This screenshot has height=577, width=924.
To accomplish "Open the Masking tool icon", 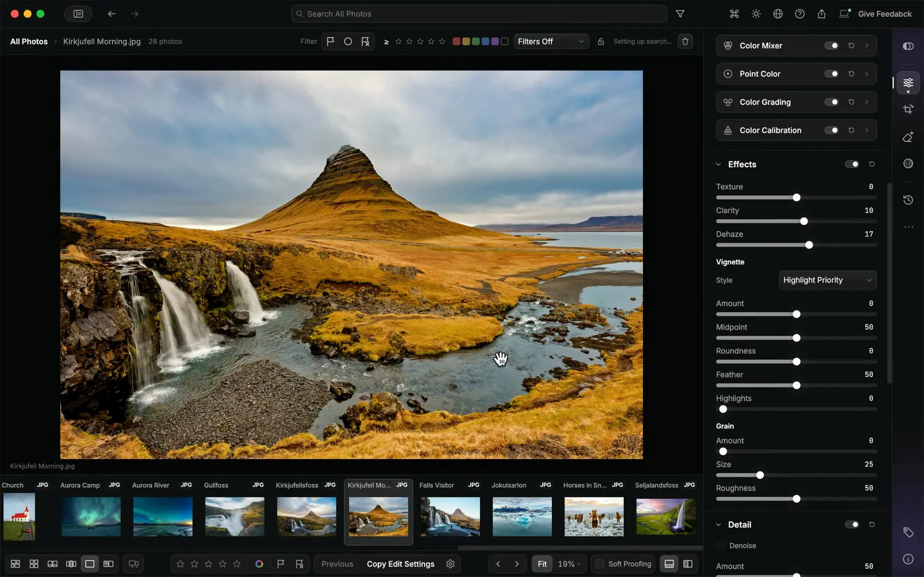I will [908, 163].
